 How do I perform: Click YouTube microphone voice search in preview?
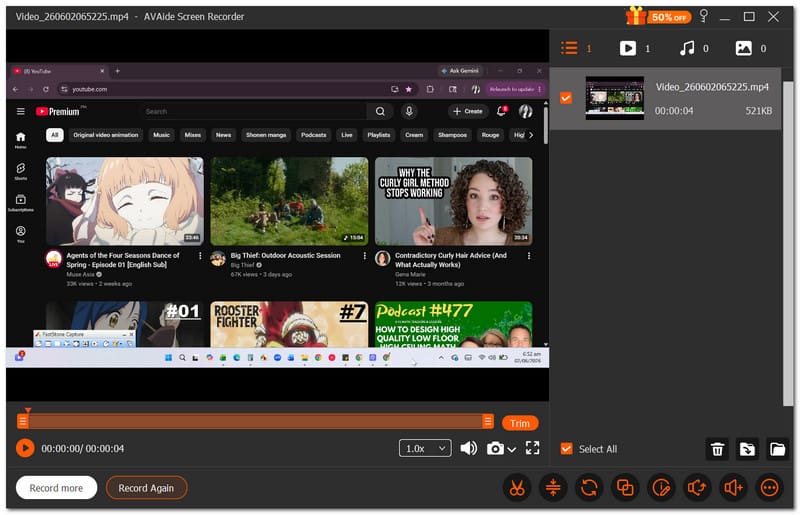pos(409,111)
